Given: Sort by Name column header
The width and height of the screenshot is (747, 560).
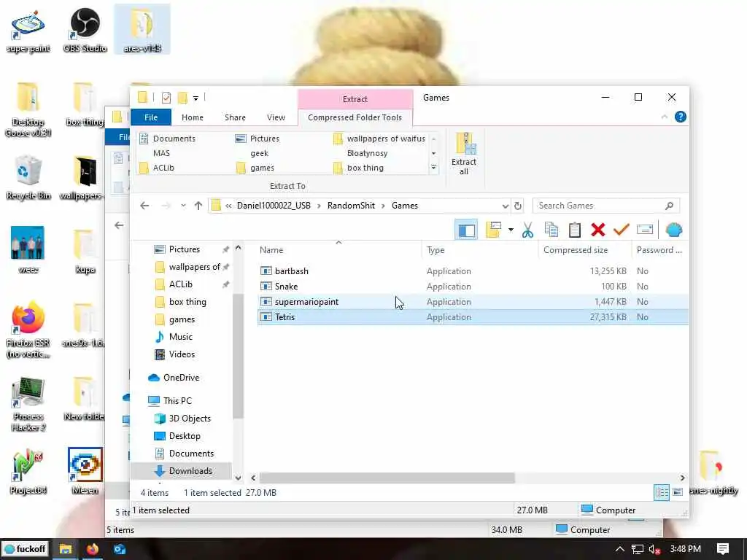Looking at the screenshot, I should (x=271, y=250).
